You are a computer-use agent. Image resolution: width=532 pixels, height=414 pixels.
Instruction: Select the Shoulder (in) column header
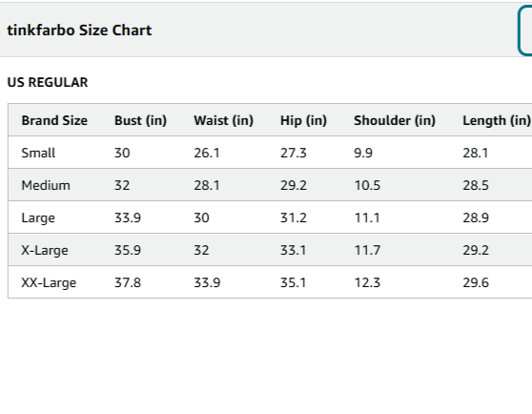395,120
